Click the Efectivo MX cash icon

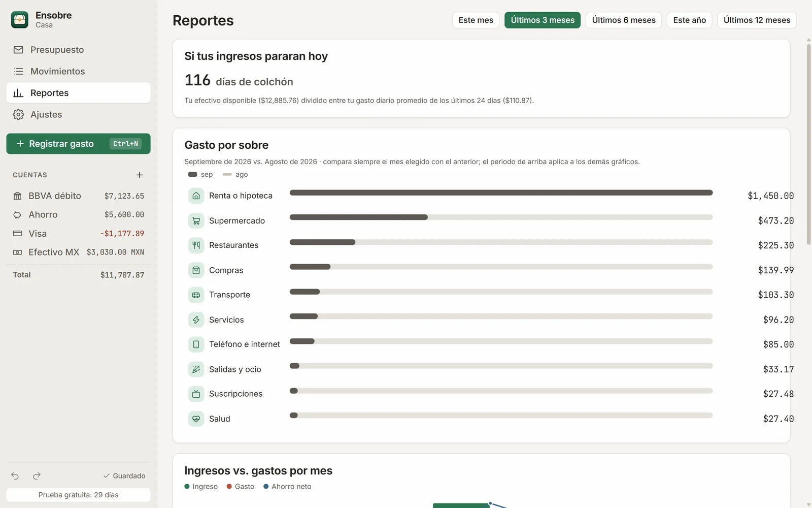(x=17, y=252)
